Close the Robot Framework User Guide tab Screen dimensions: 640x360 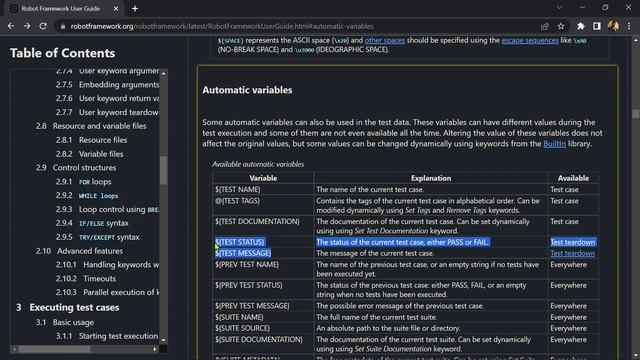coord(116,9)
